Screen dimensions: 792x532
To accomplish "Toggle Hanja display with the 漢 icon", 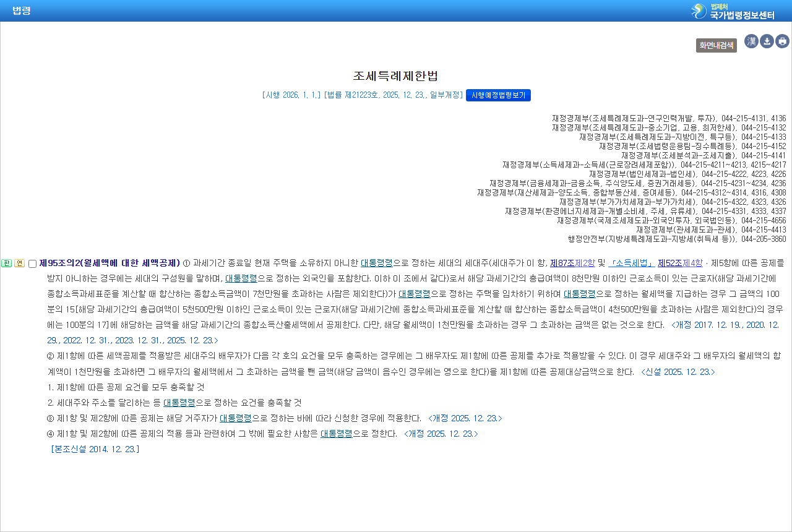I will [751, 41].
